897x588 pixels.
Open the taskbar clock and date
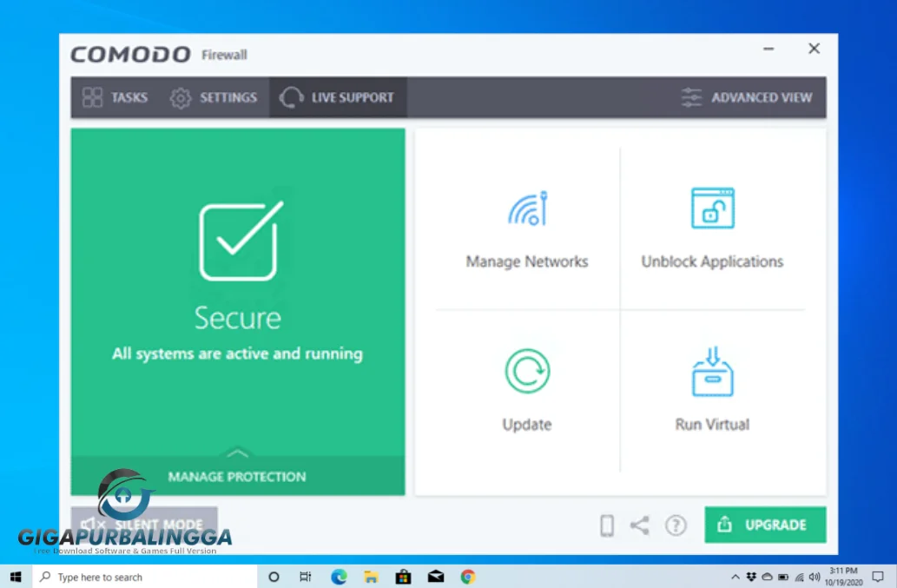pos(843,577)
